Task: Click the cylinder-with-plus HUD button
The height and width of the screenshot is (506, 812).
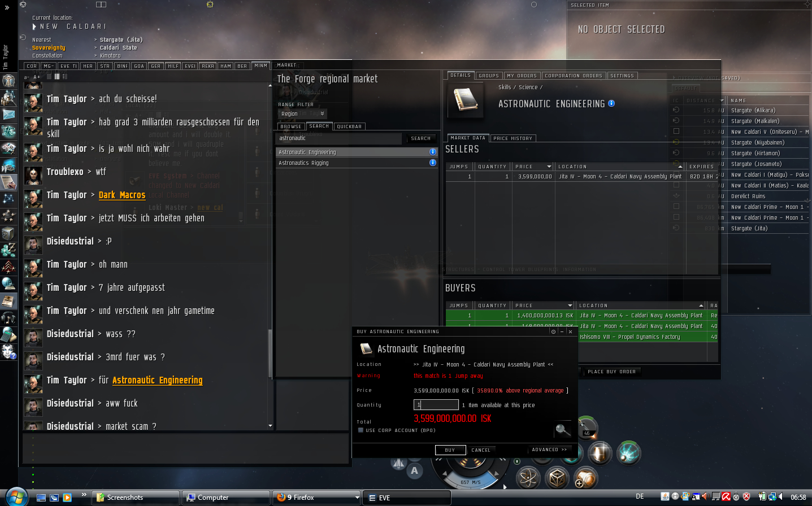Action: 585,478
